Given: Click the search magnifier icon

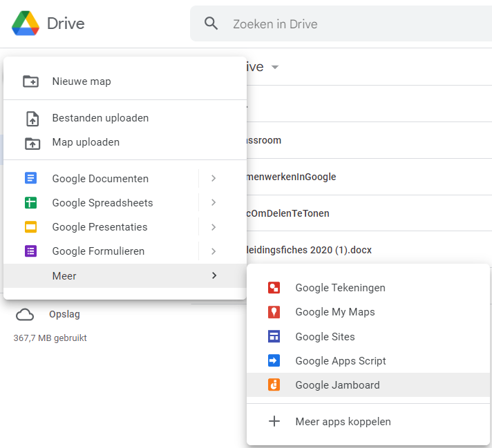Looking at the screenshot, I should point(211,23).
